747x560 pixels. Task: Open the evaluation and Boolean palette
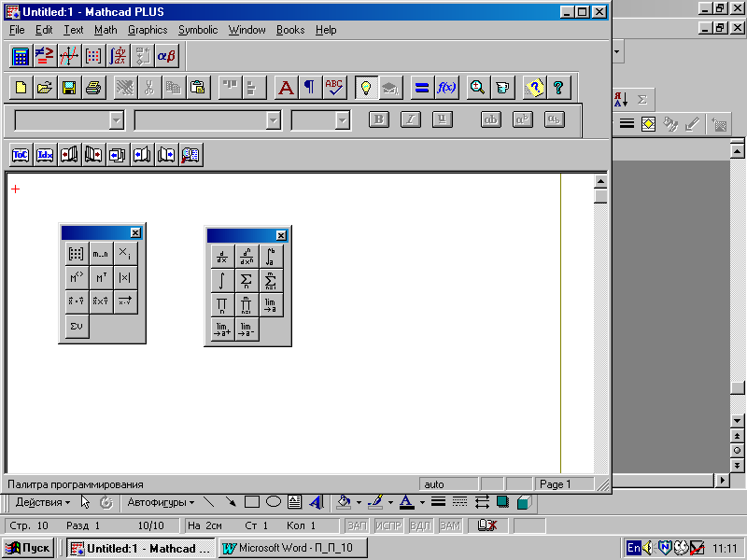click(x=45, y=56)
